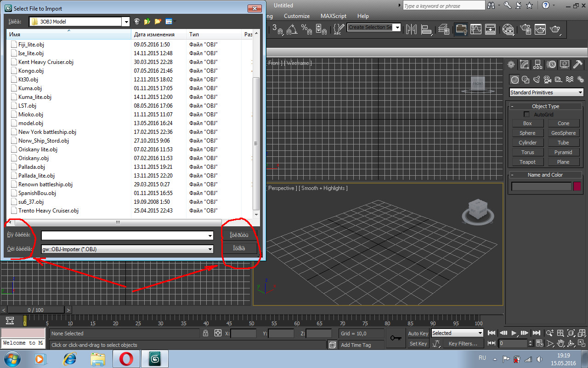Go to the animation start
The width and height of the screenshot is (588, 368).
click(492, 333)
